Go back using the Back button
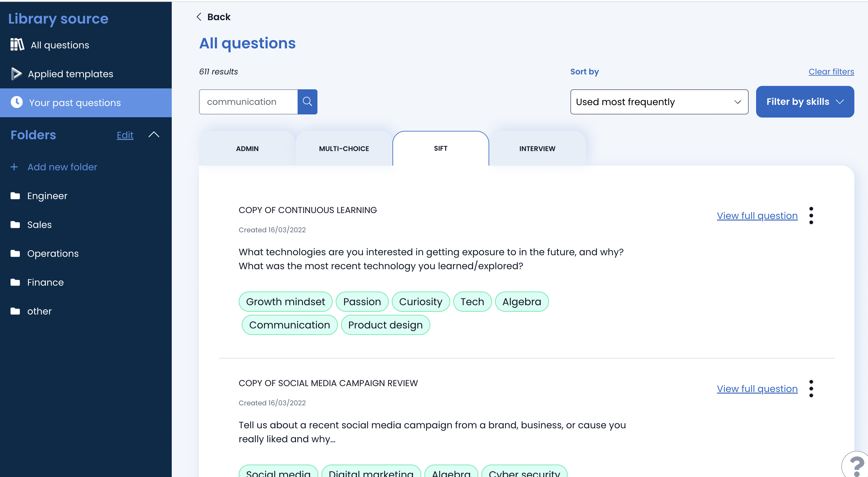 (214, 17)
